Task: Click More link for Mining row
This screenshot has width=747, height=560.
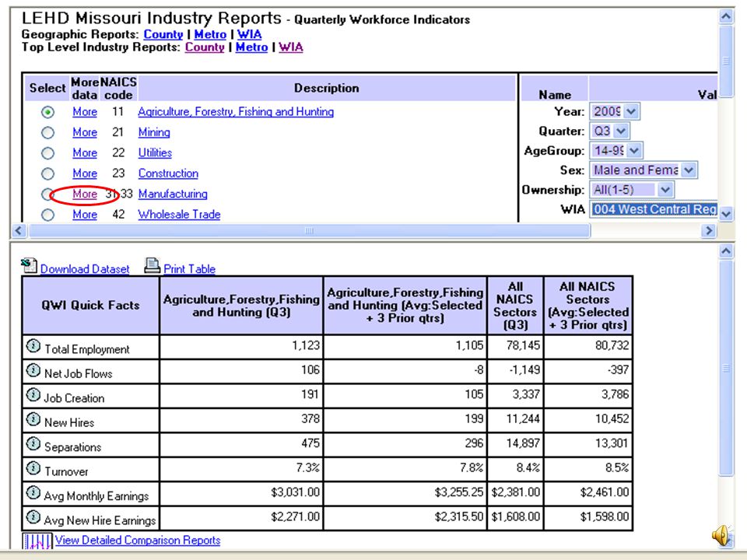Action: [85, 132]
